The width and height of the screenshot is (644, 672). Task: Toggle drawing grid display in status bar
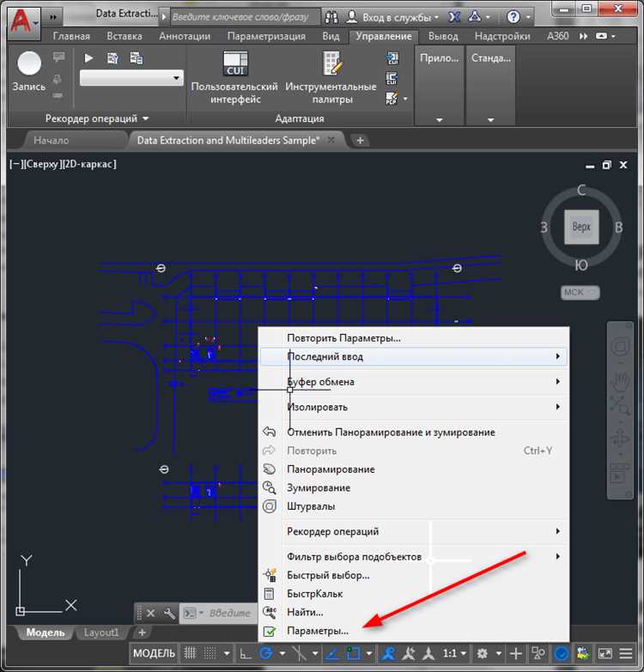190,653
